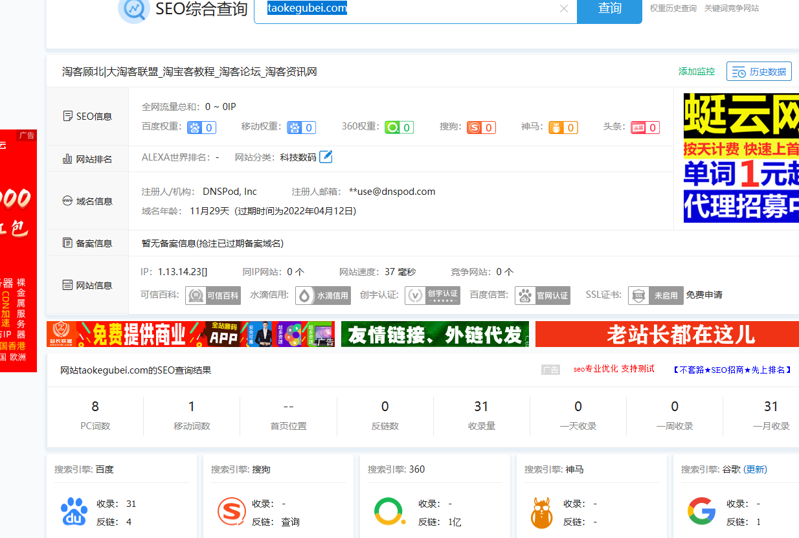Select the 域名信息 sidebar section
799x538 pixels.
point(87,201)
